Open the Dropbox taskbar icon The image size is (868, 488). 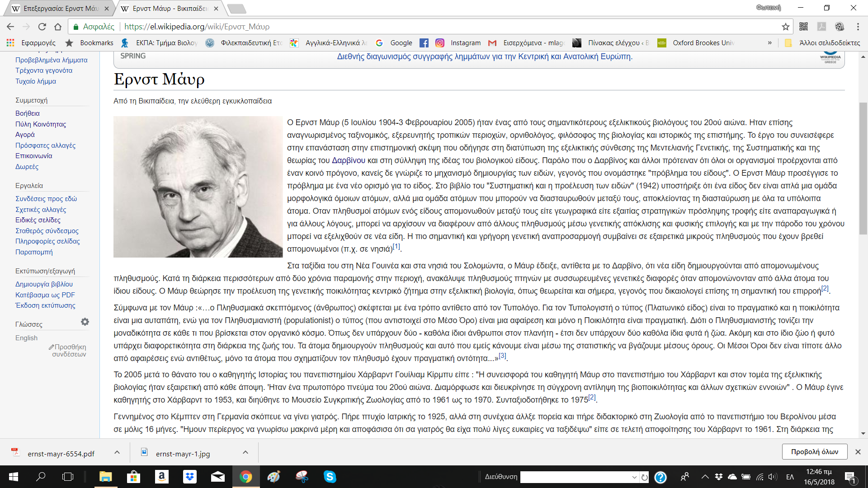click(x=189, y=477)
